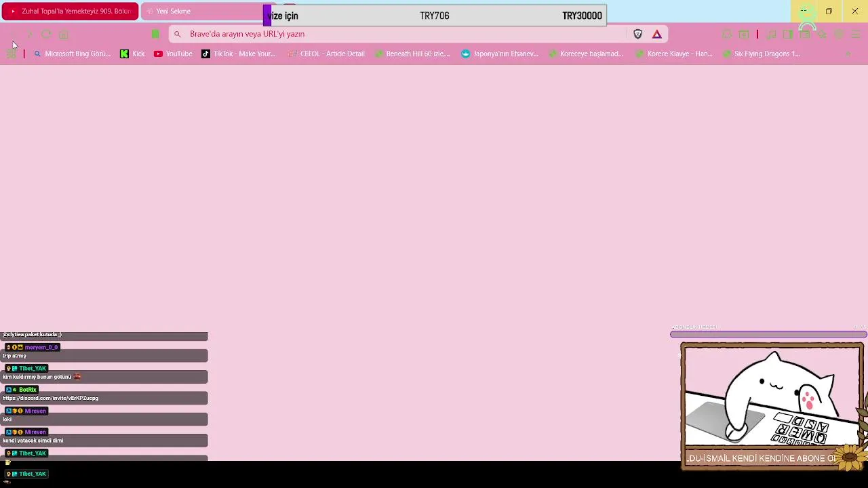Open the Six Flying Dragons bookmark
The width and height of the screenshot is (868, 488).
pos(762,54)
